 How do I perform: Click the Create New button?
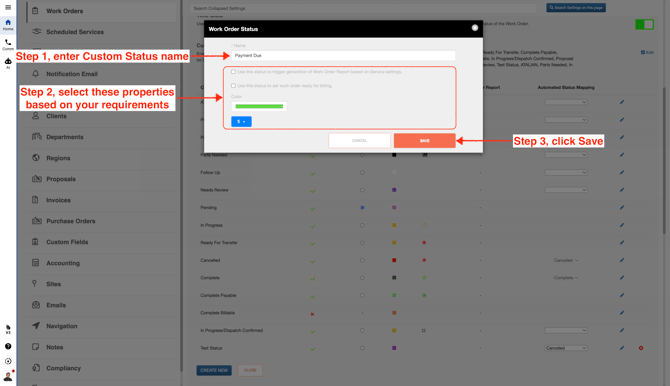[x=214, y=370]
